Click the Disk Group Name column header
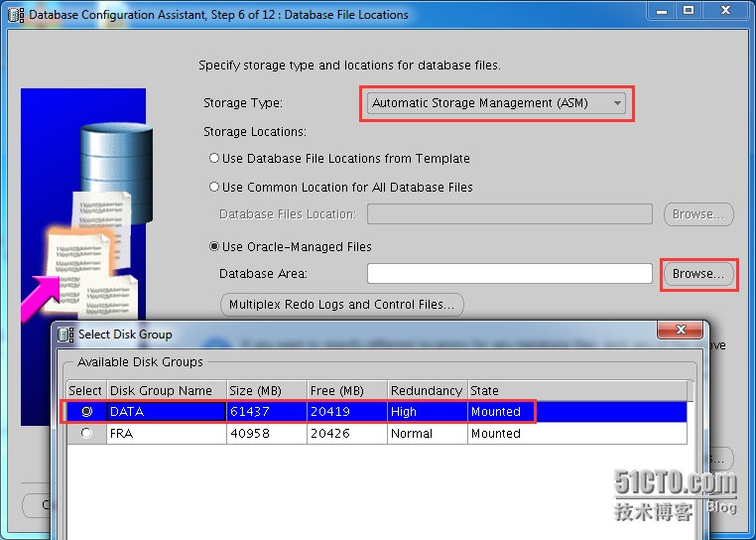Viewport: 756px width, 540px height. tap(167, 390)
